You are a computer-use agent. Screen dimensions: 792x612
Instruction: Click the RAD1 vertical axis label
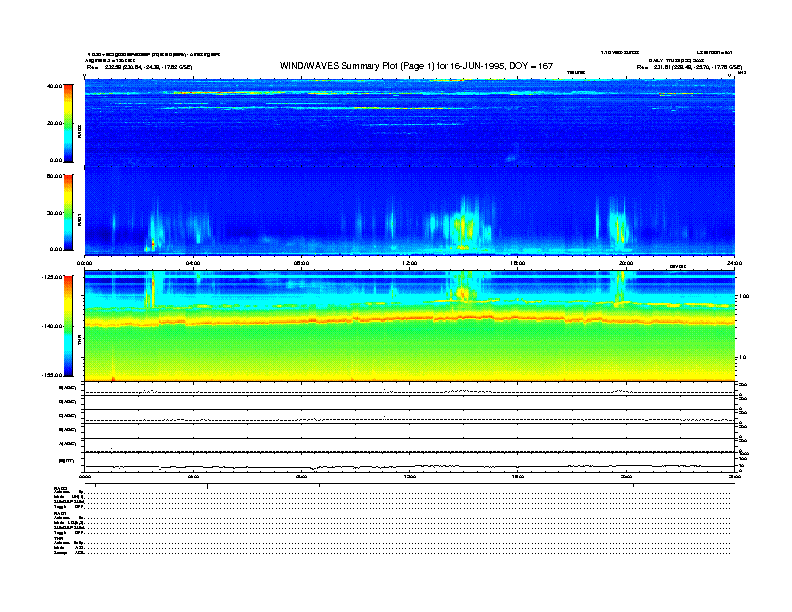[x=79, y=219]
